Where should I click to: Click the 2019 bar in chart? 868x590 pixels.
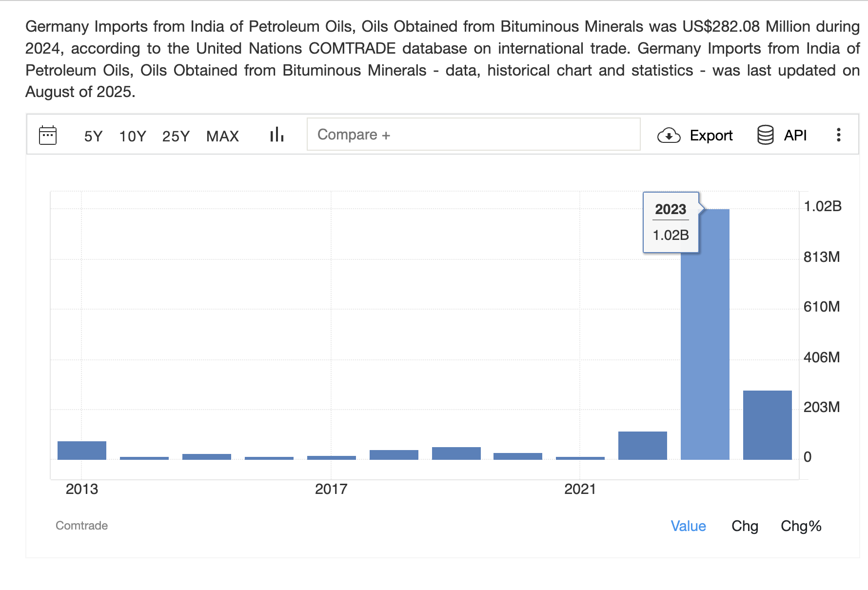(456, 453)
